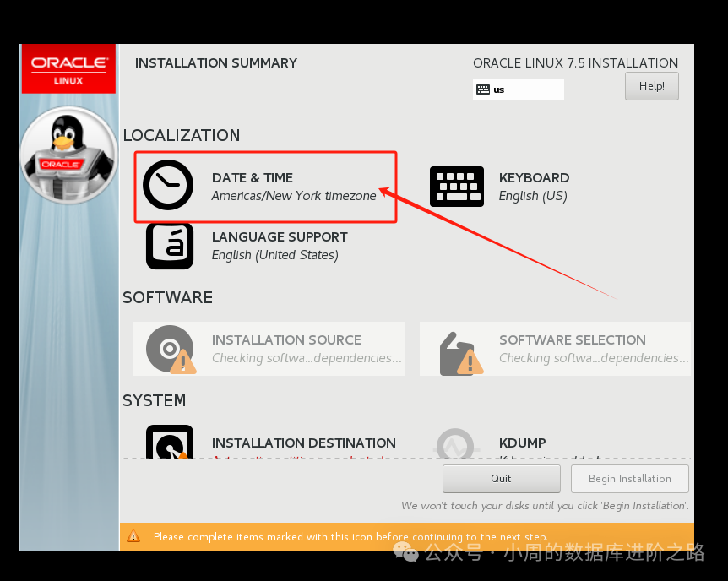This screenshot has height=581, width=728.
Task: Click the Keyboard layout icon
Action: (x=457, y=187)
